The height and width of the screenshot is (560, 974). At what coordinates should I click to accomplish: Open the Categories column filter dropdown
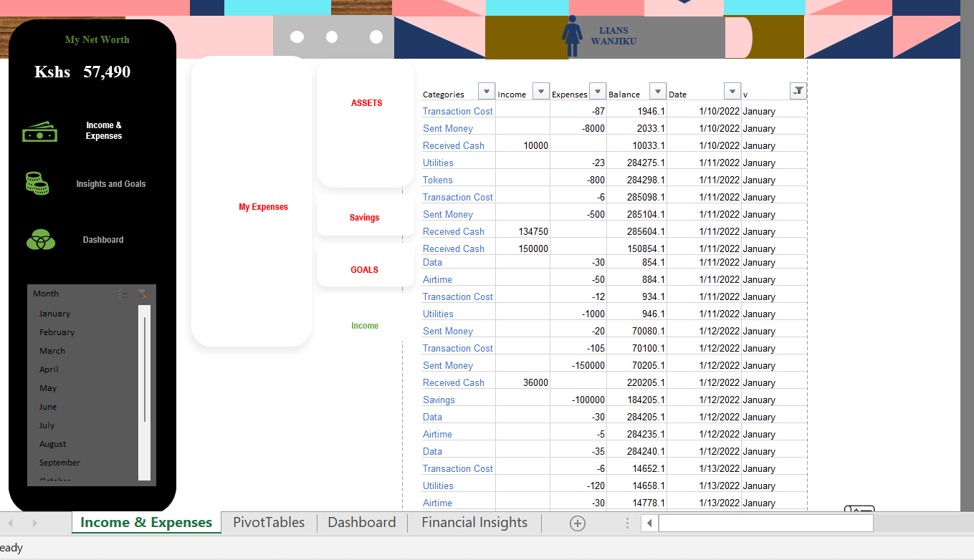click(486, 91)
